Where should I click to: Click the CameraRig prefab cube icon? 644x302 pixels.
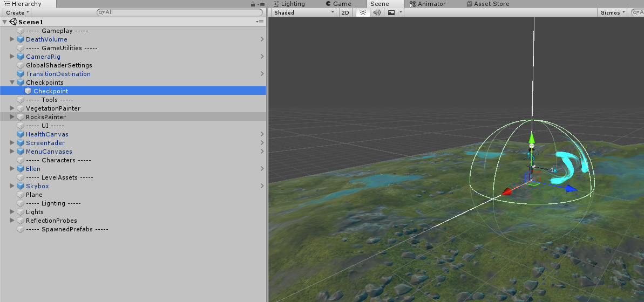(21, 57)
